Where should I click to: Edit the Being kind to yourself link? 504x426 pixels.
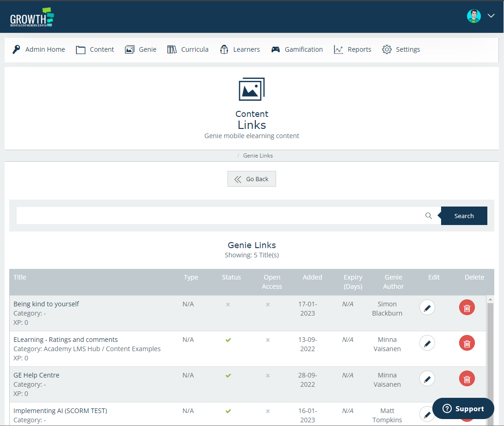click(x=427, y=308)
